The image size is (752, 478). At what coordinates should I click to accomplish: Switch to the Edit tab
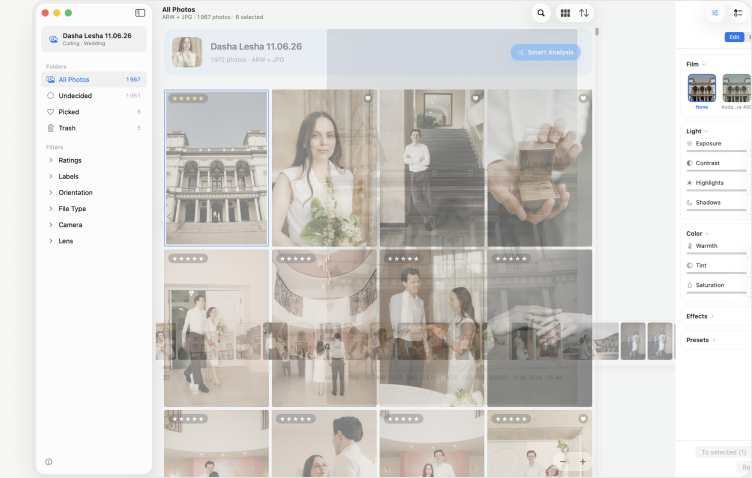pyautogui.click(x=734, y=37)
